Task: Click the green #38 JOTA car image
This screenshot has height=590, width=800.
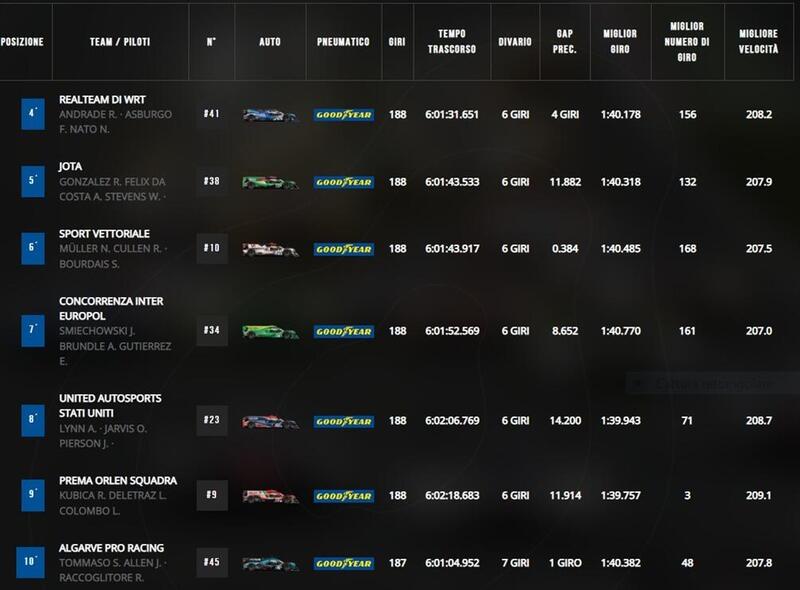Action: pos(269,182)
